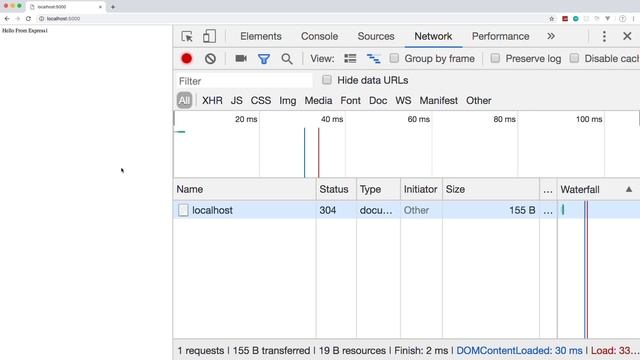Click the DOMContentLoaded: 30 ms status text
The image size is (640, 360).
(519, 351)
